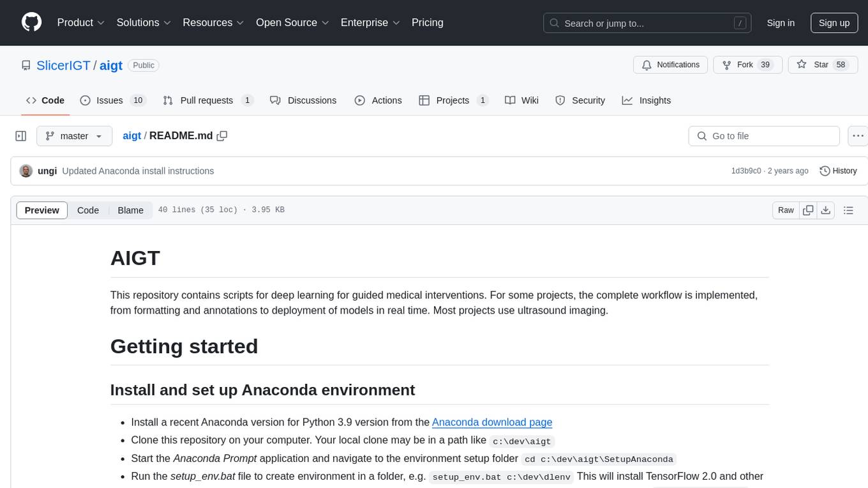Click the Getting started heading
Viewport: 868px width, 488px height.
click(x=184, y=346)
